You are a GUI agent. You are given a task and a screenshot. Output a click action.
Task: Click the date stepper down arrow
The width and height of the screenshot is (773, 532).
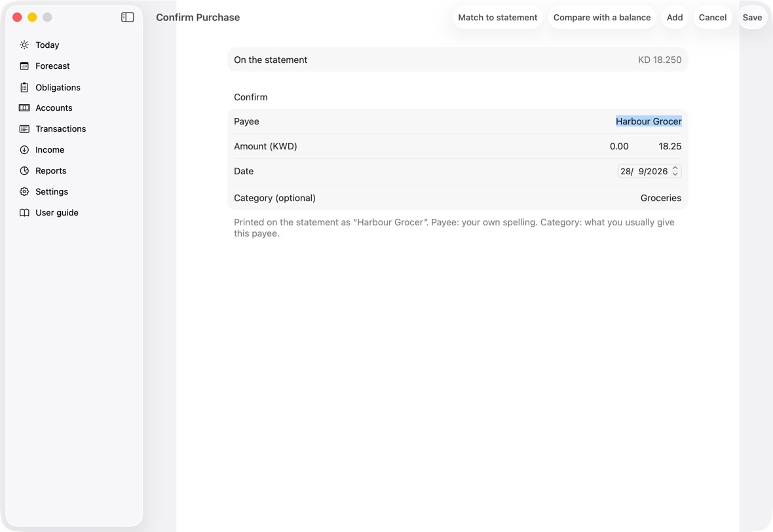pyautogui.click(x=675, y=174)
